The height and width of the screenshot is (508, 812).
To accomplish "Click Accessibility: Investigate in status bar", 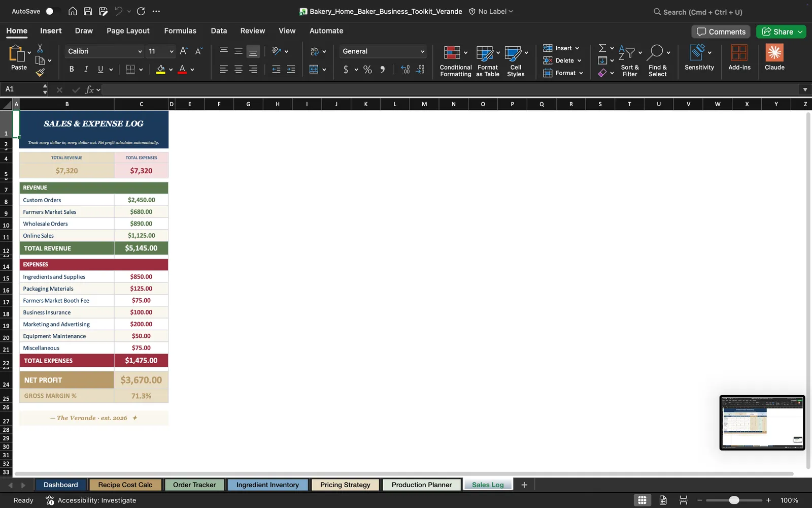I will pyautogui.click(x=91, y=500).
